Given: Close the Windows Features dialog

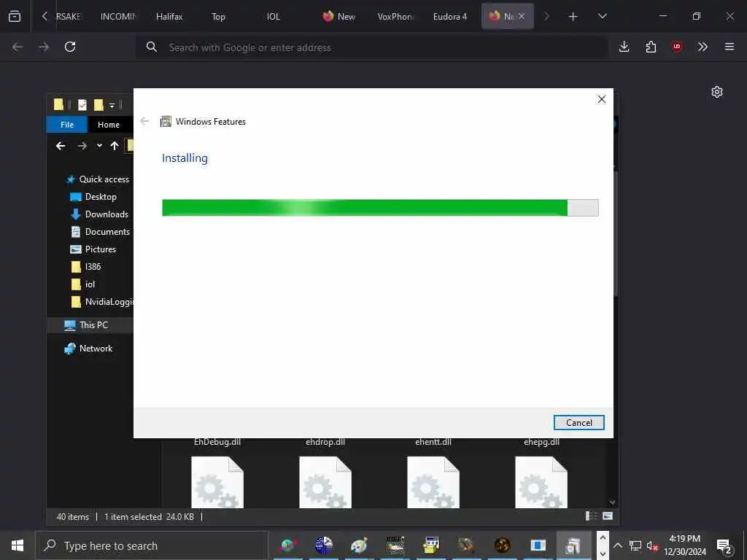Looking at the screenshot, I should (x=602, y=99).
